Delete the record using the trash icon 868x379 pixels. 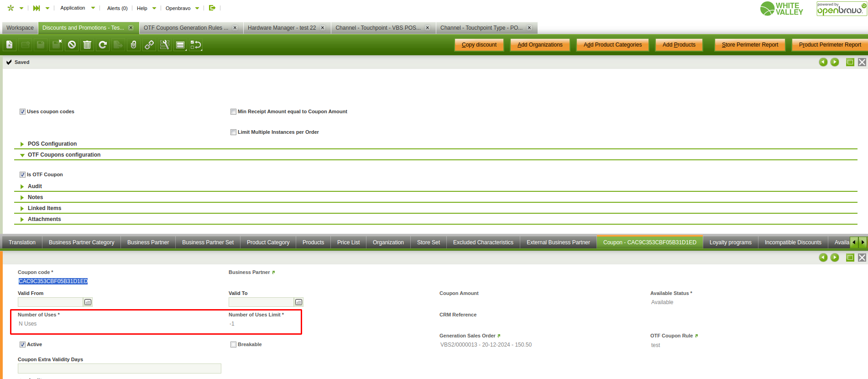pyautogui.click(x=87, y=45)
